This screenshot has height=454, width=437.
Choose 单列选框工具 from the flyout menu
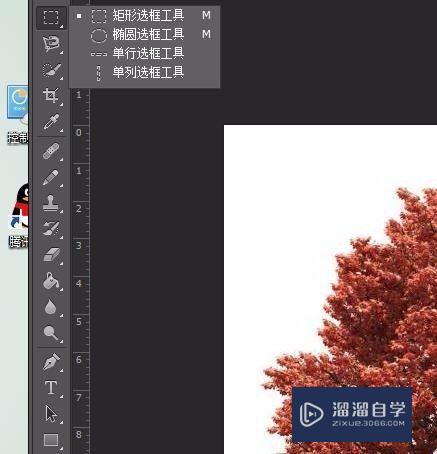coord(144,72)
